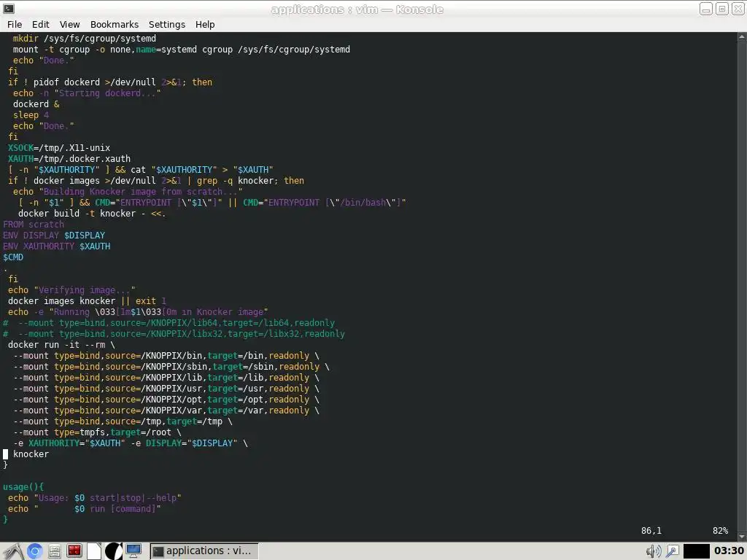
Task: Open the Edit menu
Action: (41, 24)
